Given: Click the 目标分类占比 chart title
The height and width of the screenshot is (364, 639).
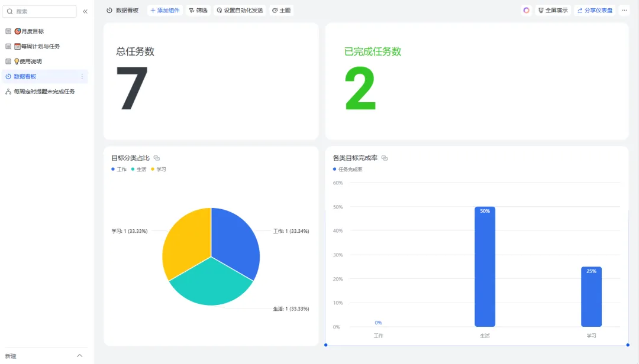Looking at the screenshot, I should pos(130,158).
